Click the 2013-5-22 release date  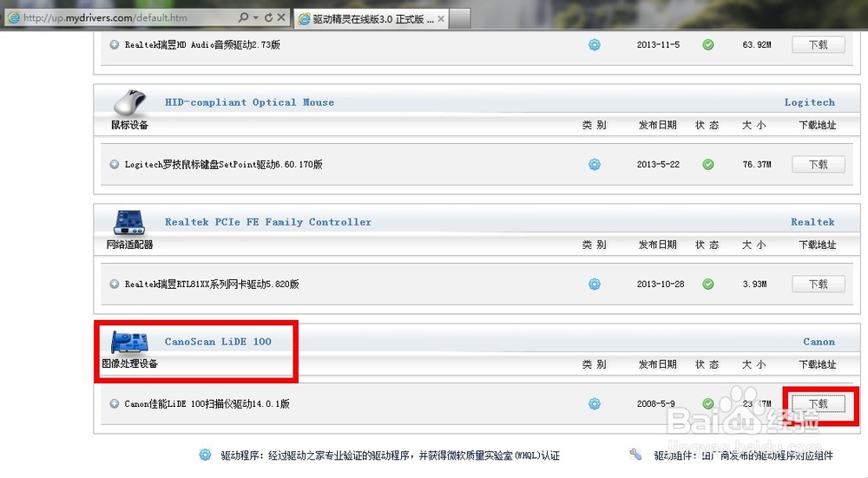[x=658, y=164]
